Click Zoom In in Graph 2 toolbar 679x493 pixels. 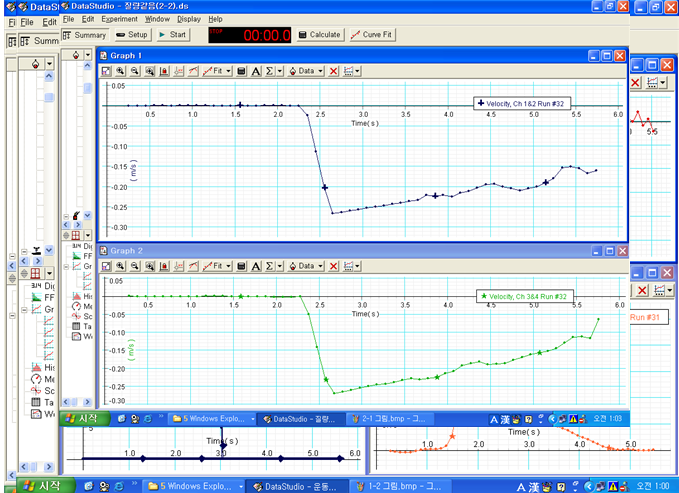coord(120,266)
